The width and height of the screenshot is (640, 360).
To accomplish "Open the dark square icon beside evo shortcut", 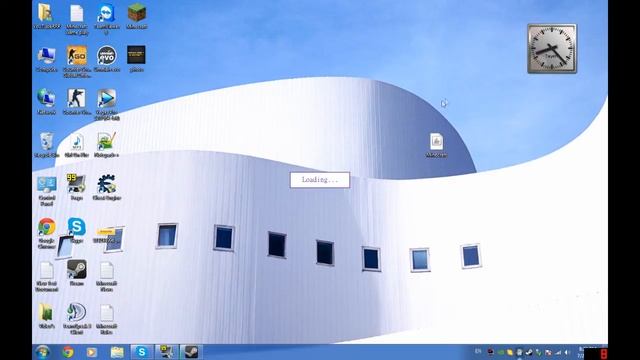I will (x=136, y=59).
